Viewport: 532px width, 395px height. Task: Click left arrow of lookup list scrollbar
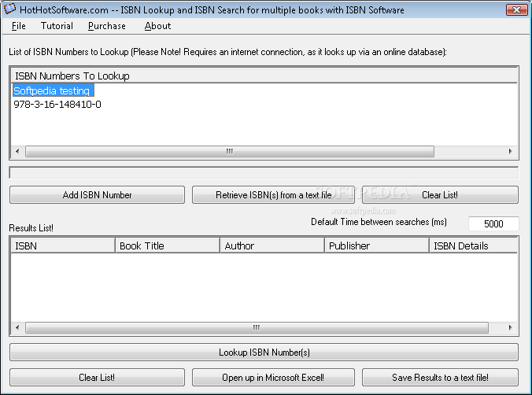[x=17, y=151]
